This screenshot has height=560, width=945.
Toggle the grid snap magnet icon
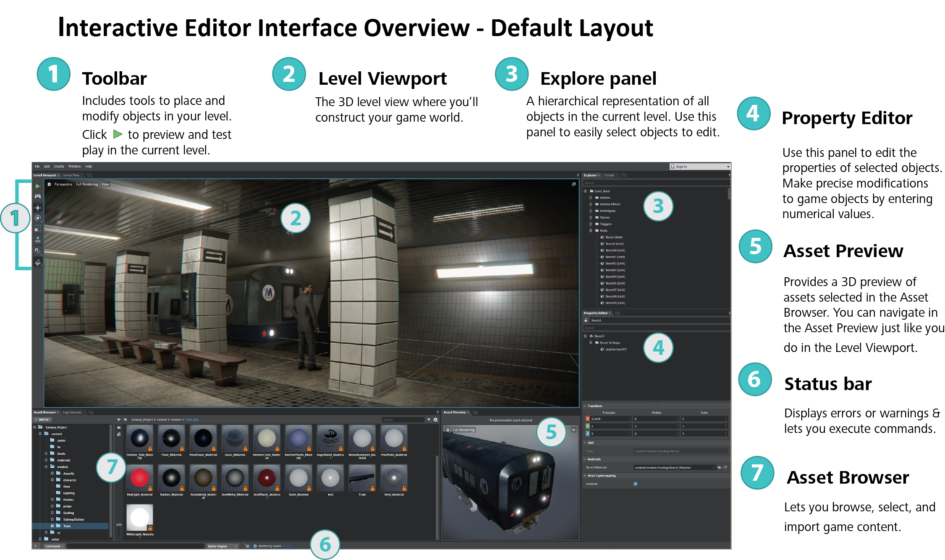[x=38, y=251]
